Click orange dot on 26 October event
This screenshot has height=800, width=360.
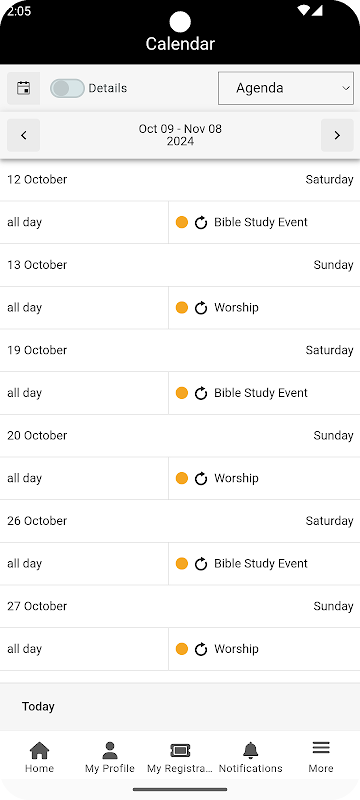(182, 563)
